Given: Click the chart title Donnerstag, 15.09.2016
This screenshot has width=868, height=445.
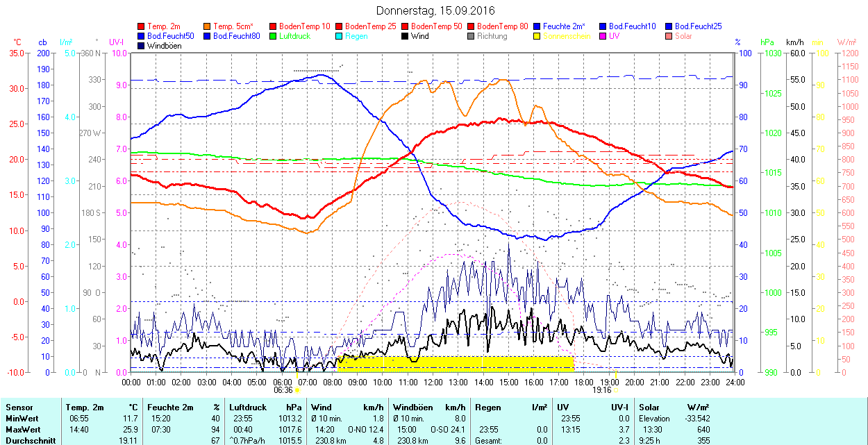Looking at the screenshot, I should click(435, 11).
